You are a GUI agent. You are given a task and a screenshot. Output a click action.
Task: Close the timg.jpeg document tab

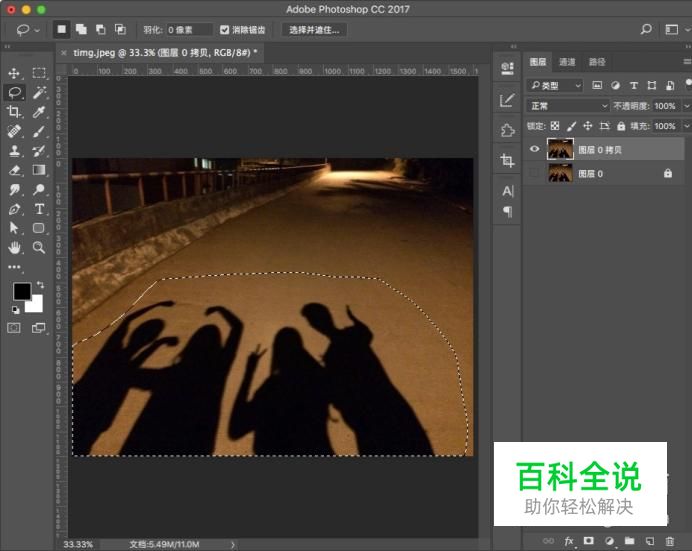pos(64,53)
